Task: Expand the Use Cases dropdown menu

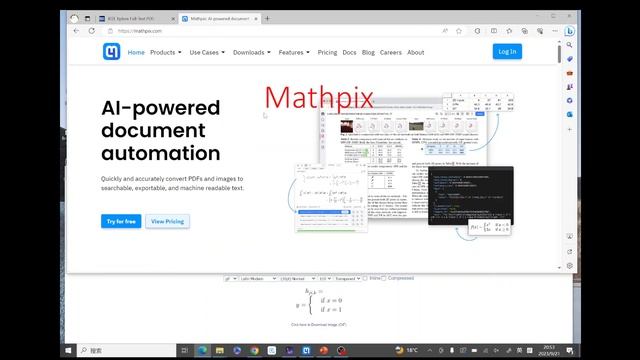Action: click(207, 52)
